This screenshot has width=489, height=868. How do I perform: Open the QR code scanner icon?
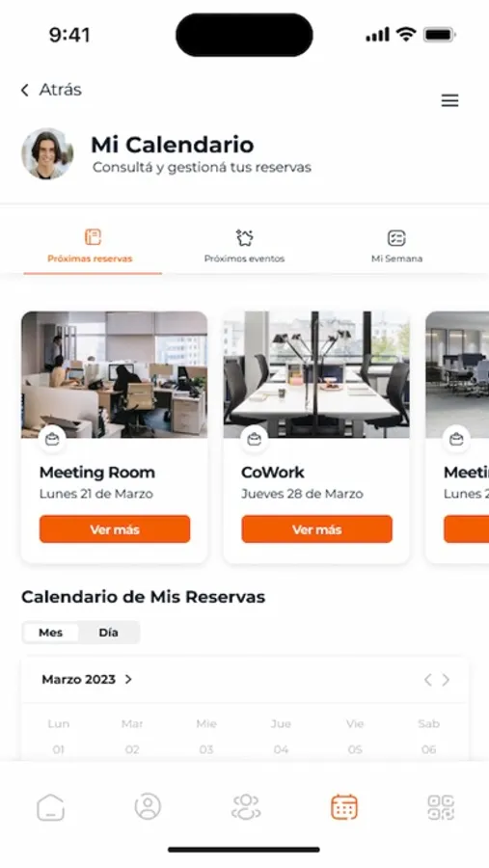pos(441,806)
